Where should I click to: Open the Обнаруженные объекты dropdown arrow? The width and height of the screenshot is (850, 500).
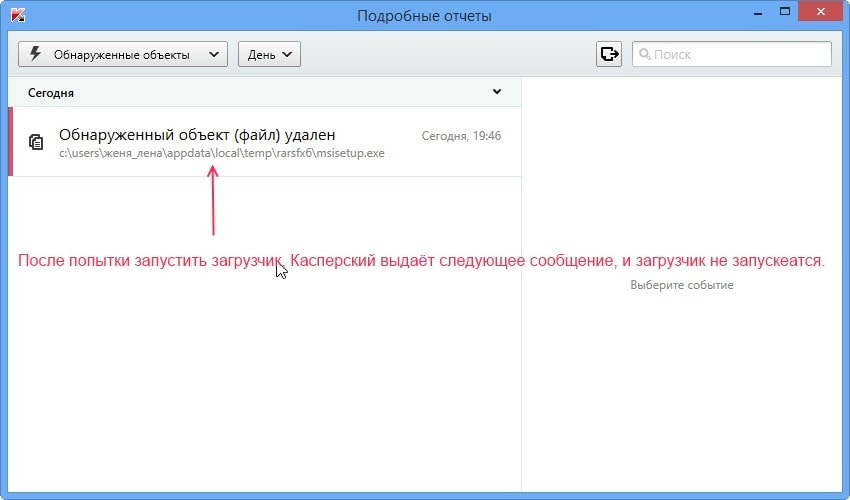coord(213,55)
